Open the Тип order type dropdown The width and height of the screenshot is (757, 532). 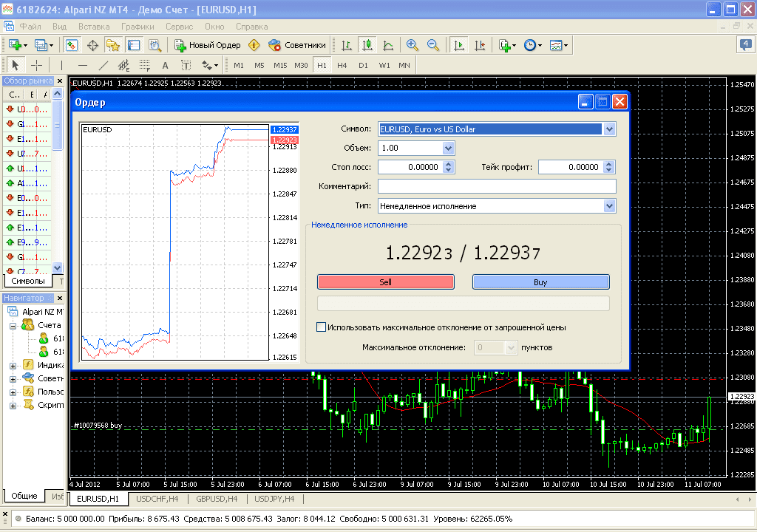(609, 205)
